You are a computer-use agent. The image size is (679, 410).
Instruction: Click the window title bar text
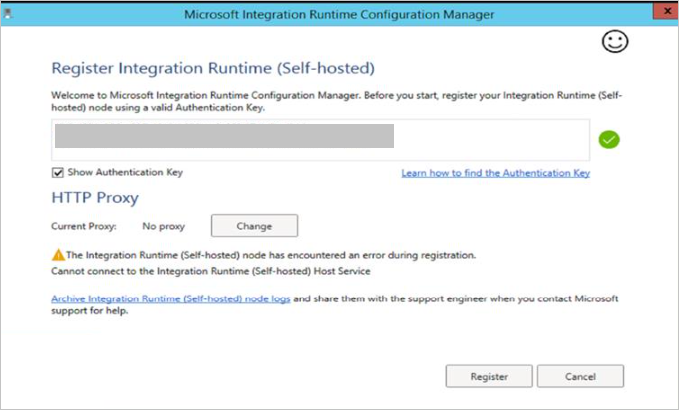[339, 13]
